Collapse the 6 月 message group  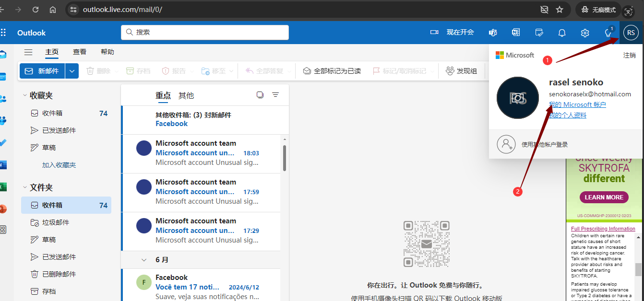pyautogui.click(x=143, y=260)
